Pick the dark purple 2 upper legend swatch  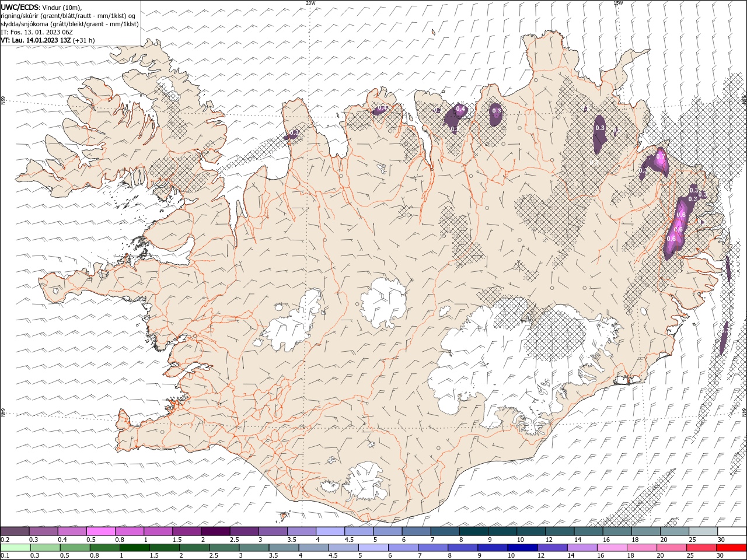pyautogui.click(x=215, y=531)
